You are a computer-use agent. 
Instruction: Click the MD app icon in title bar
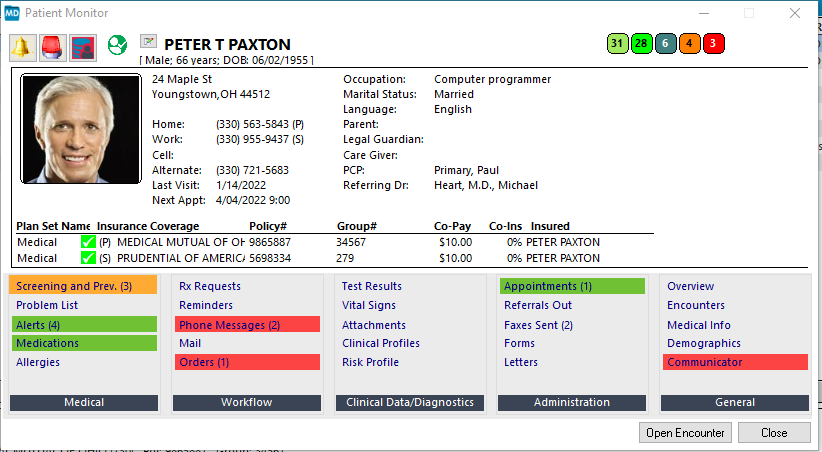coord(12,13)
